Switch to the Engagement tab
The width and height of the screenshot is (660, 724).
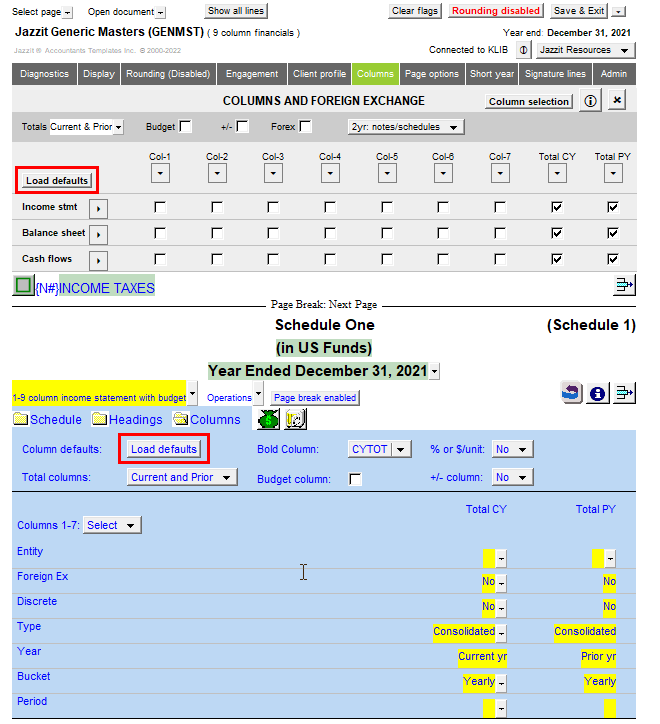[x=252, y=74]
